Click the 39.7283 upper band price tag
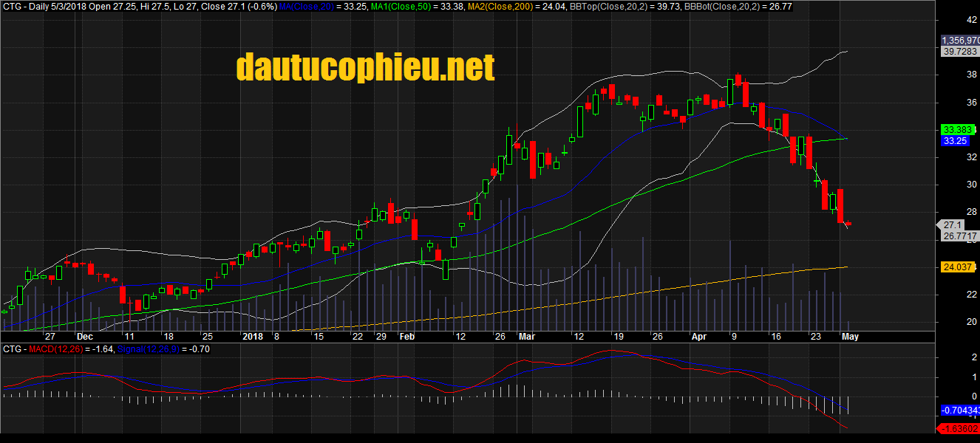 coord(959,52)
